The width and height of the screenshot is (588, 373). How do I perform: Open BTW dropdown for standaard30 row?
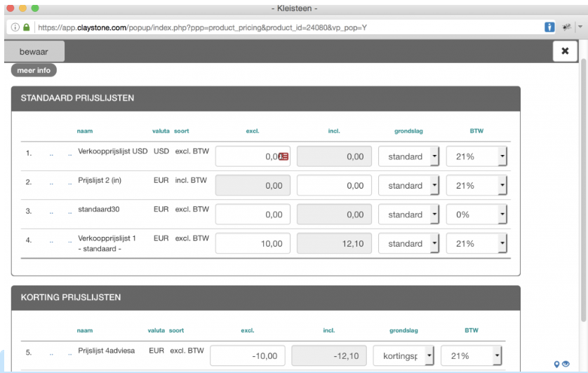[x=476, y=215]
